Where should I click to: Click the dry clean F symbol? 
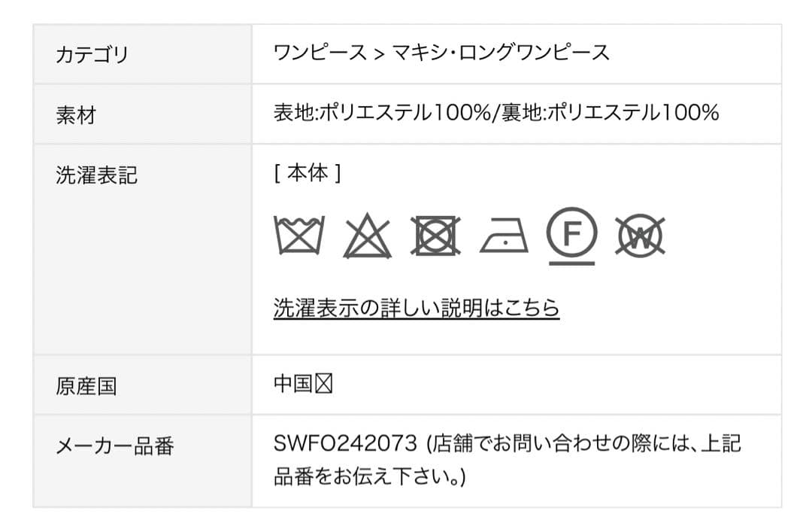(x=572, y=234)
